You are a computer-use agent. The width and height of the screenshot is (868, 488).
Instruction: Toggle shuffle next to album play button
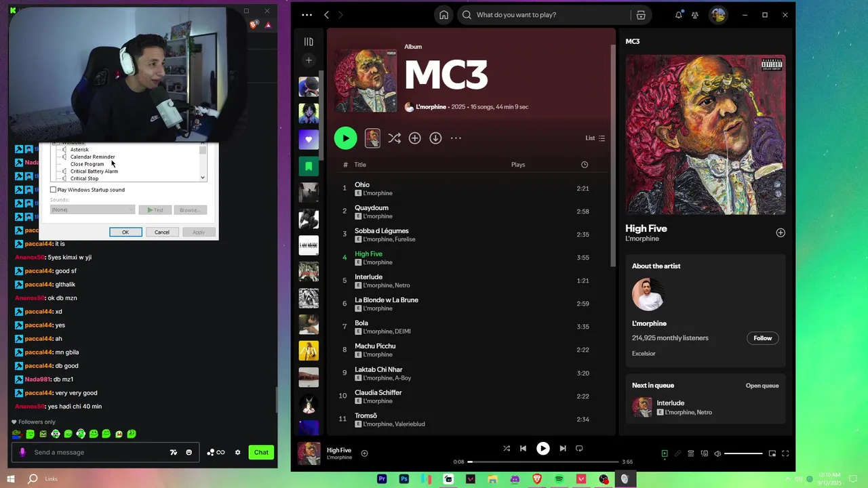pyautogui.click(x=394, y=138)
